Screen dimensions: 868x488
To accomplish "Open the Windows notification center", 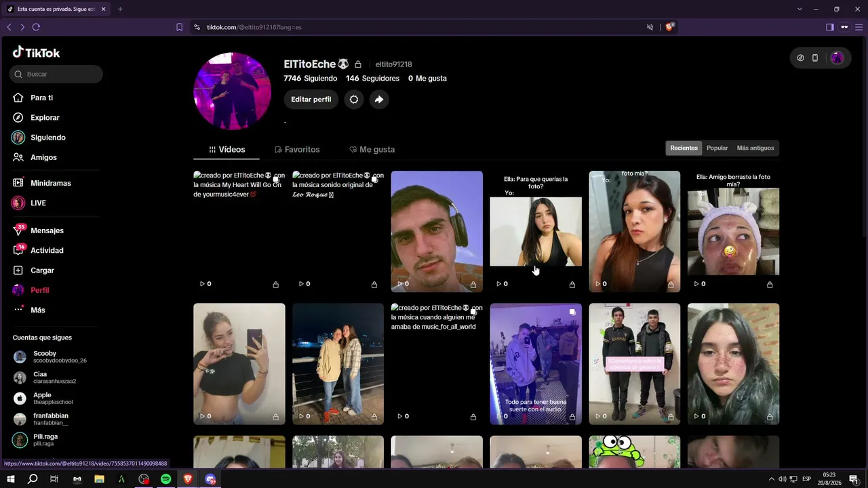I will 854,479.
